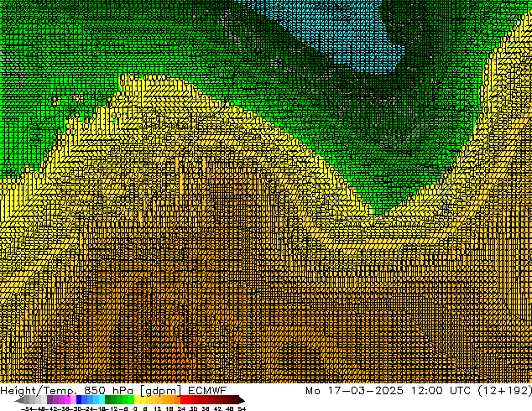This screenshot has width=532, height=411.
Task: Click the -54 scale label
Action: click(27, 408)
